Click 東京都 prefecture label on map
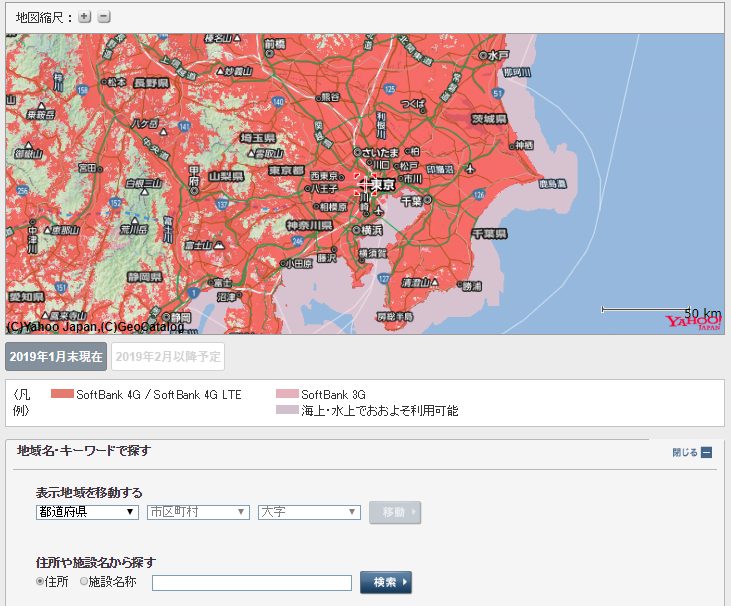 pyautogui.click(x=286, y=170)
